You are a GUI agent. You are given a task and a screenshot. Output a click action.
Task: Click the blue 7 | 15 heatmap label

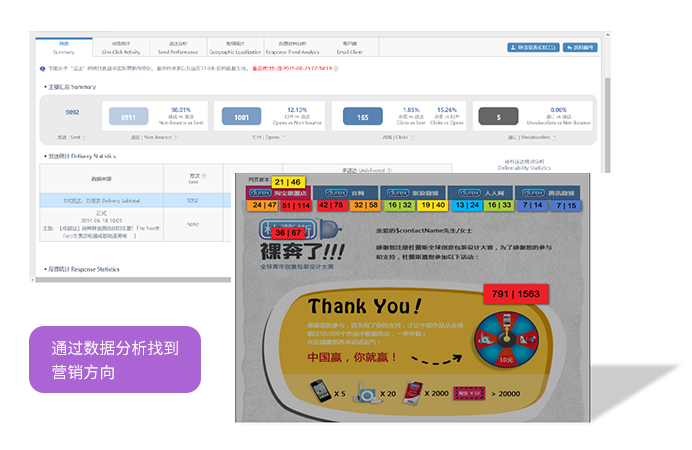point(566,206)
